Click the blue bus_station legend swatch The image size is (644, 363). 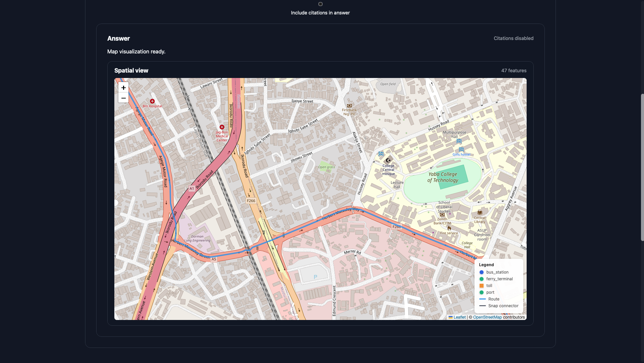click(481, 272)
